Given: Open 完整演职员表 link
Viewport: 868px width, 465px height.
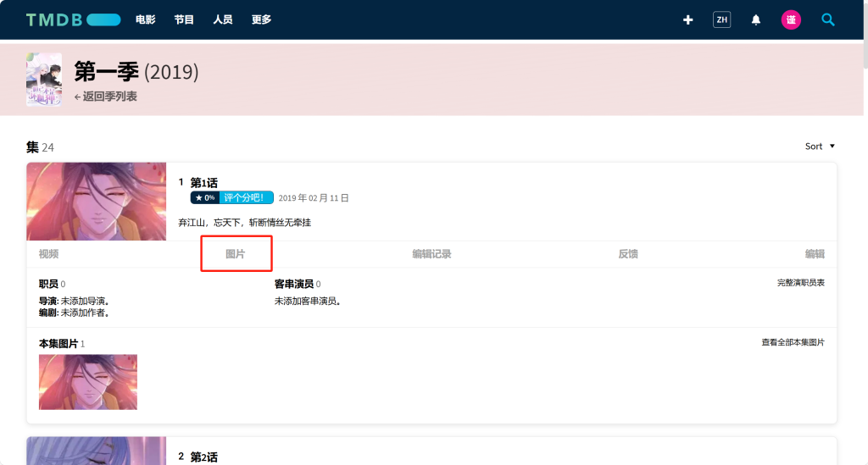Looking at the screenshot, I should click(800, 283).
